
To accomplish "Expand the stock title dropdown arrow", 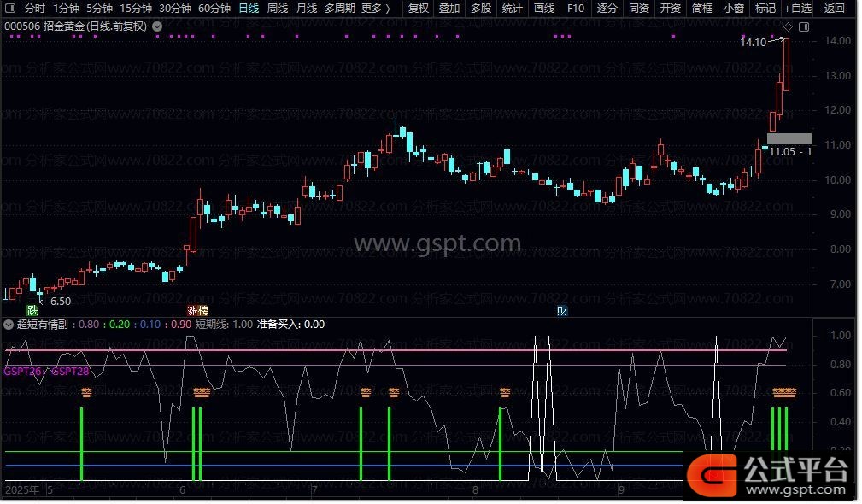I will 157,26.
